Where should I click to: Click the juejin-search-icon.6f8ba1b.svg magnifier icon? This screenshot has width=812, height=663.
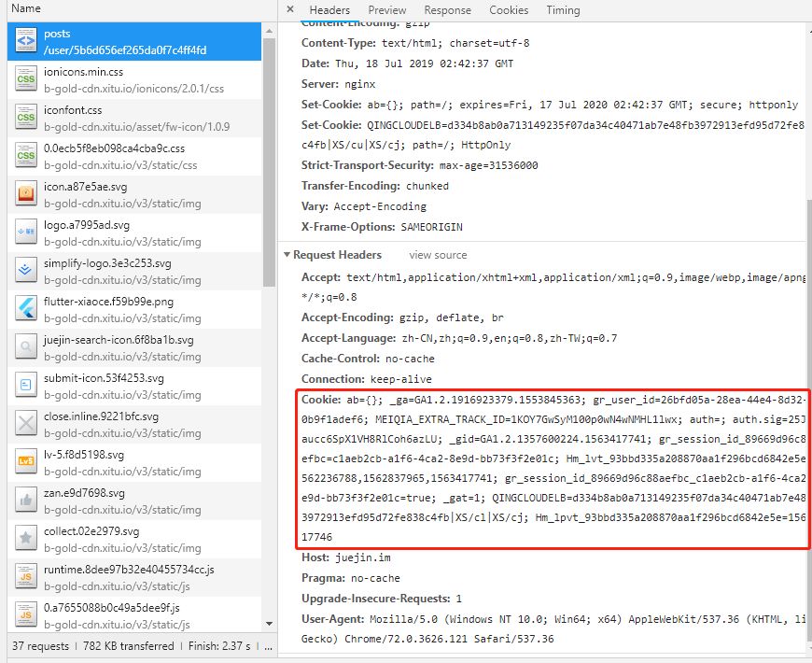point(26,347)
